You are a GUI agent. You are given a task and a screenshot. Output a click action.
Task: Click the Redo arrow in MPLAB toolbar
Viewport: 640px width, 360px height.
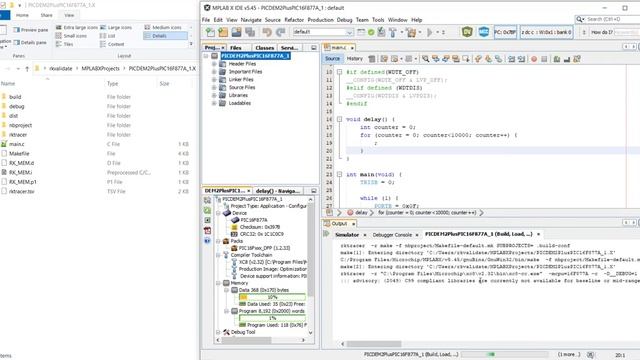(x=281, y=32)
